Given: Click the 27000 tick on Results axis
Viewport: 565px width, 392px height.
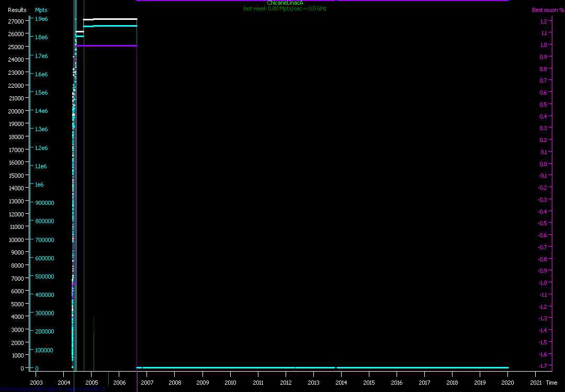Looking at the screenshot, I should [x=16, y=21].
